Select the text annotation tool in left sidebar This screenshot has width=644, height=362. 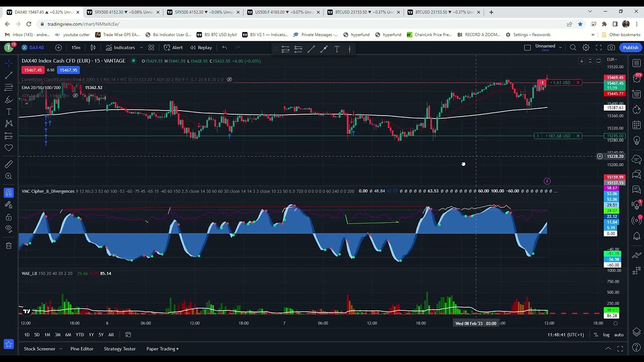9,112
